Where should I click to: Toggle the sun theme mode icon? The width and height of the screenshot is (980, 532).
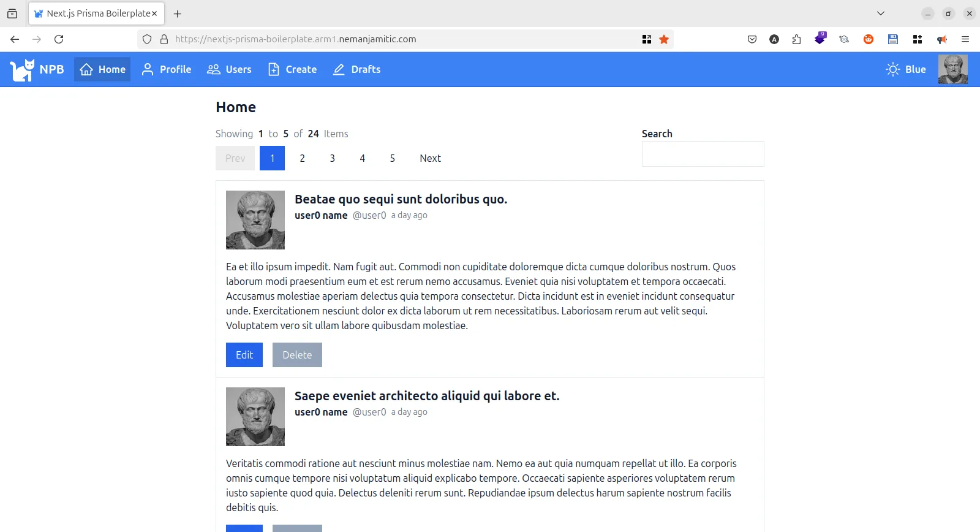click(x=892, y=69)
